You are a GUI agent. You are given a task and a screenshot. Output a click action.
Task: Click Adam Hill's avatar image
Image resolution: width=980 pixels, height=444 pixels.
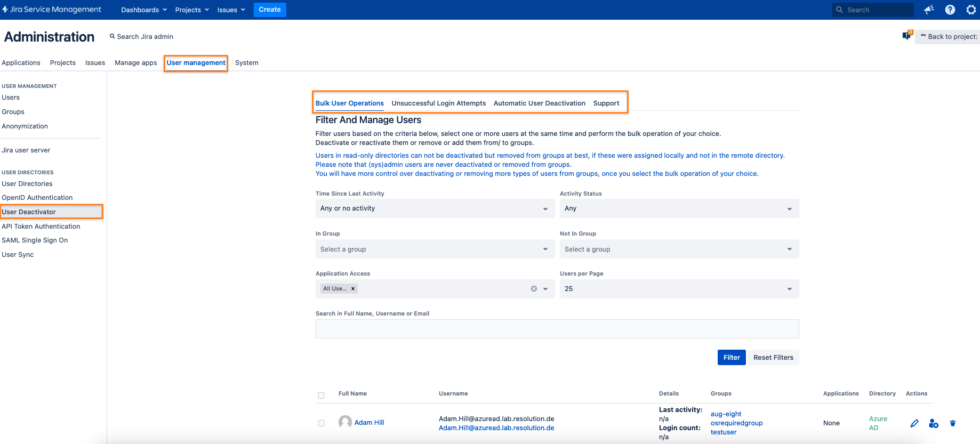pos(345,422)
